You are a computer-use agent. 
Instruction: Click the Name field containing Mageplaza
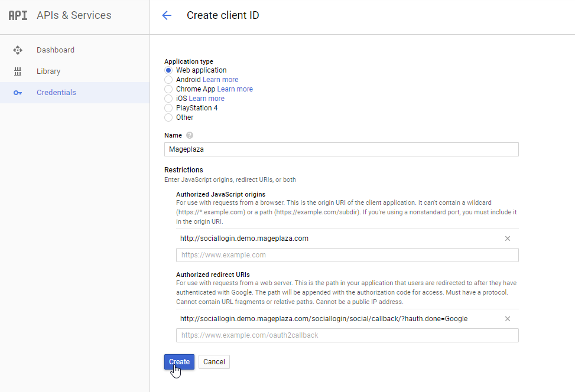(341, 149)
